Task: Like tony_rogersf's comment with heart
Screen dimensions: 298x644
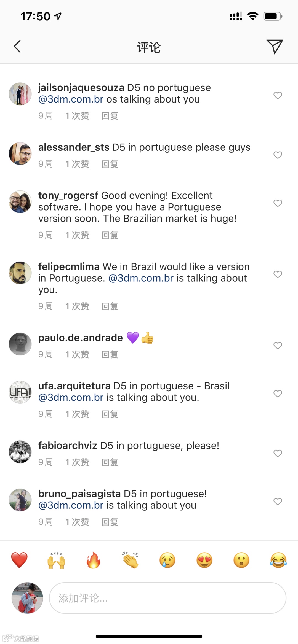Action: (x=278, y=203)
